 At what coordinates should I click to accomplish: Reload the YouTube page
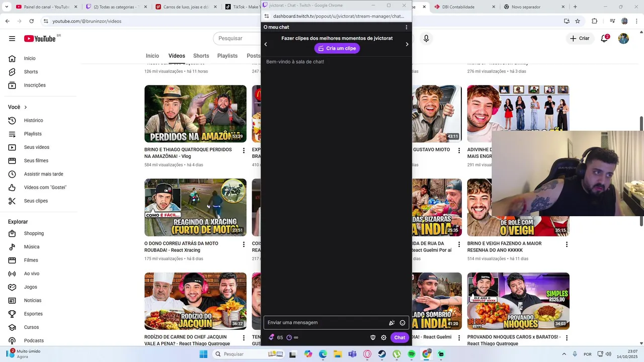(31, 21)
